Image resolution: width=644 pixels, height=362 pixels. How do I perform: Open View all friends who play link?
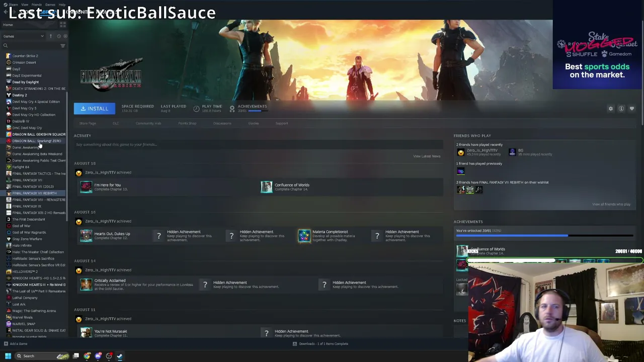[611, 205]
